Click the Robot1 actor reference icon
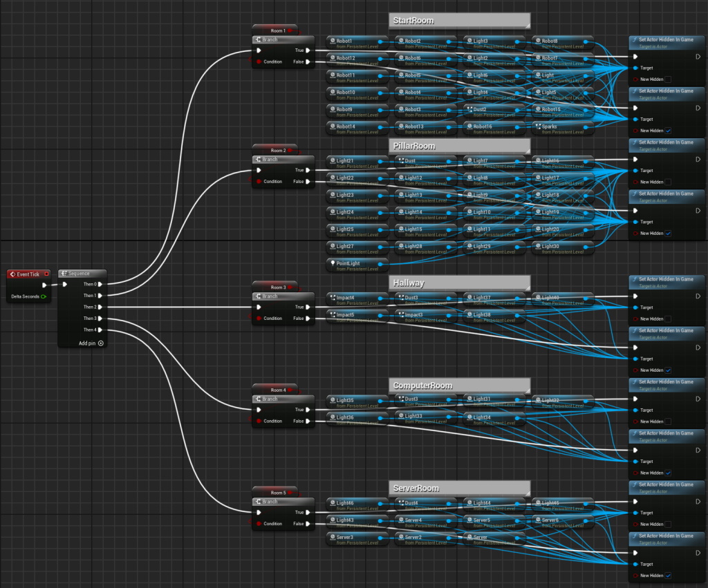708x588 pixels. [332, 41]
